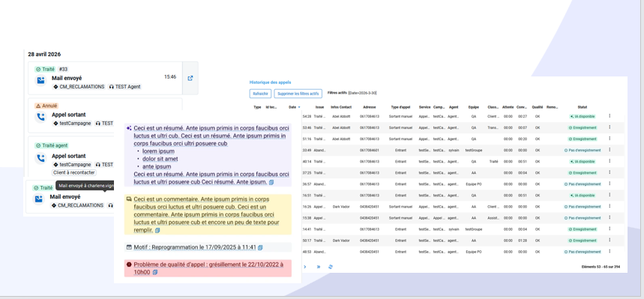This screenshot has width=644, height=299.
Task: Click the testCampagne tag on the Annulé card
Action: click(72, 123)
